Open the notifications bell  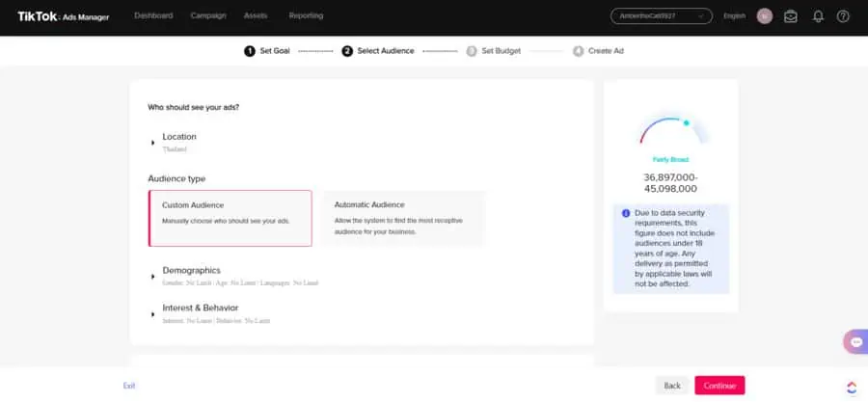[x=818, y=16]
